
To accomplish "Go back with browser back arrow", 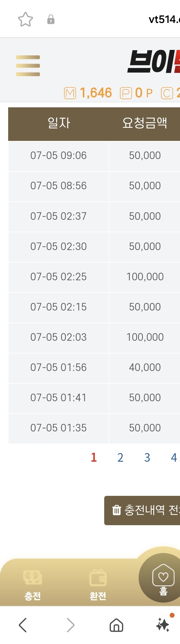I will (x=23, y=625).
